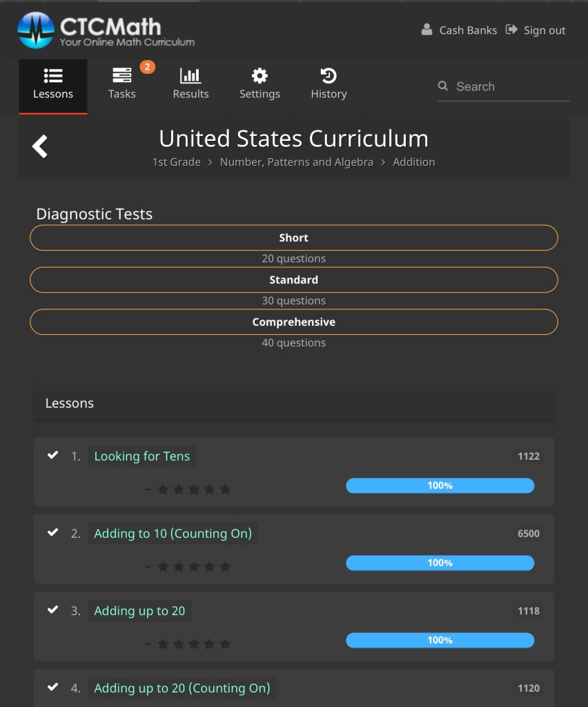Start the Short diagnostic test

pos(293,238)
